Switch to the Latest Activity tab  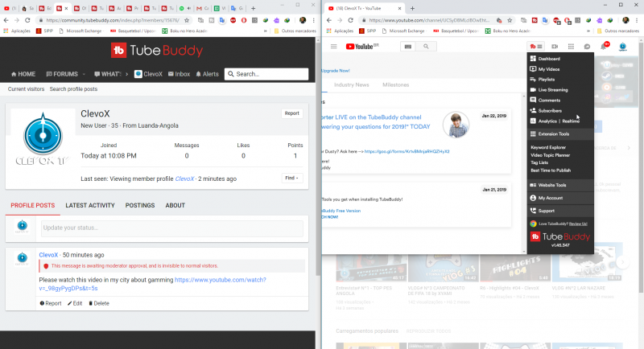tap(90, 206)
